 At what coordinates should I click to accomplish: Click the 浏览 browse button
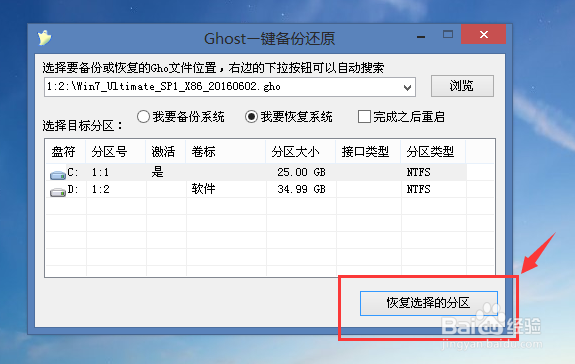462,86
